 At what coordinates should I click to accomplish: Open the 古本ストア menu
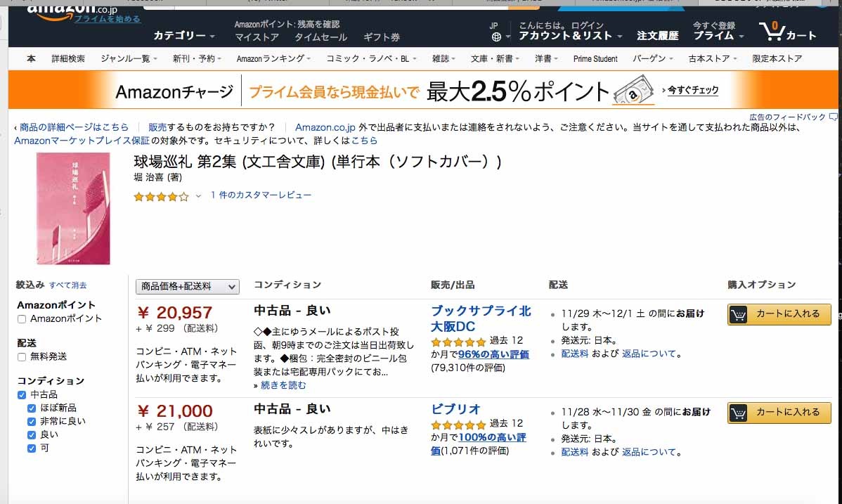coord(713,58)
